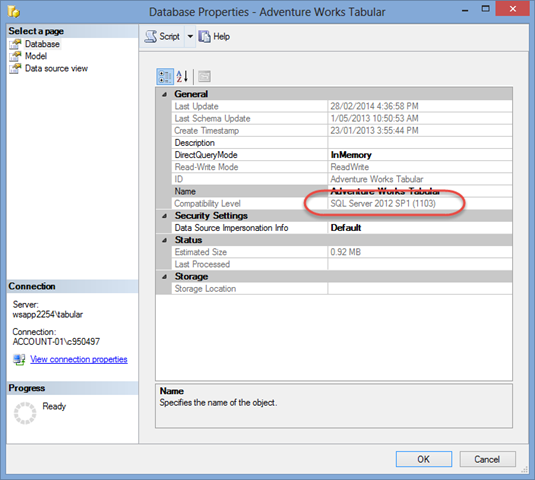Click the 23/01/2013 3:55:44 PM value
Viewport: 535px width, 480px height.
coord(374,131)
